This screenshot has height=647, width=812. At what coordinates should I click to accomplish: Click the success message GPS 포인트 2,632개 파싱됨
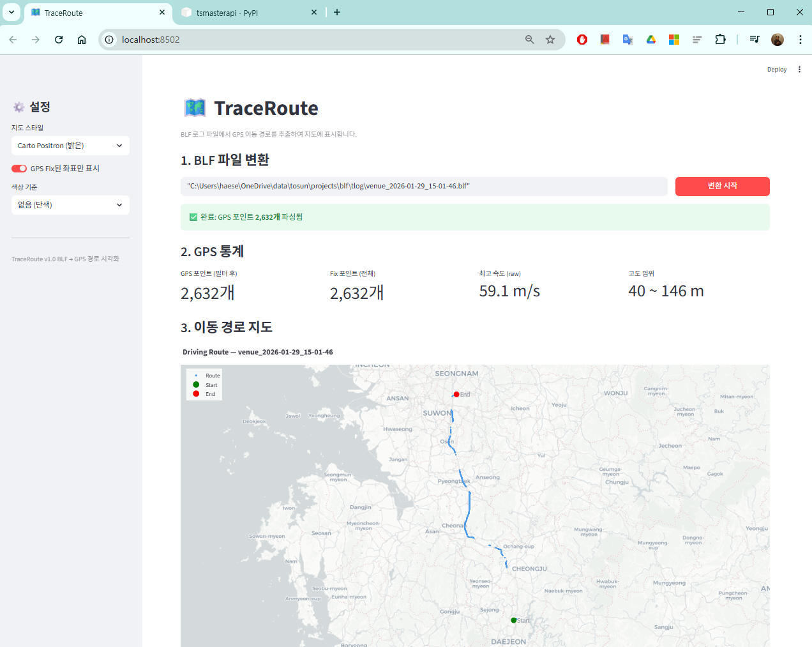(475, 217)
